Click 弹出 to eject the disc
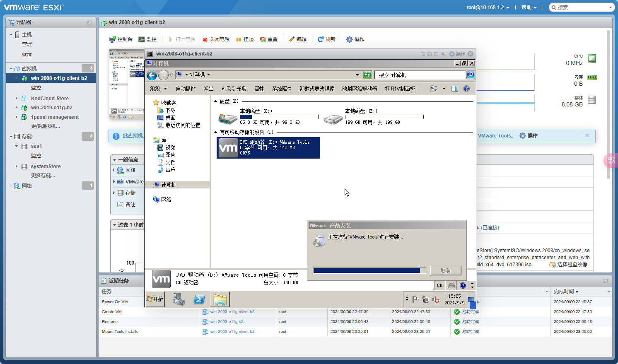 (209, 89)
